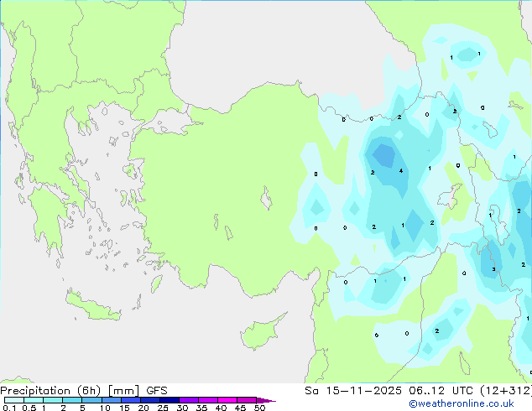This screenshot has width=532, height=411.
Task: Choose the 15–20 mm blue legend swatch
Action: coord(130,400)
